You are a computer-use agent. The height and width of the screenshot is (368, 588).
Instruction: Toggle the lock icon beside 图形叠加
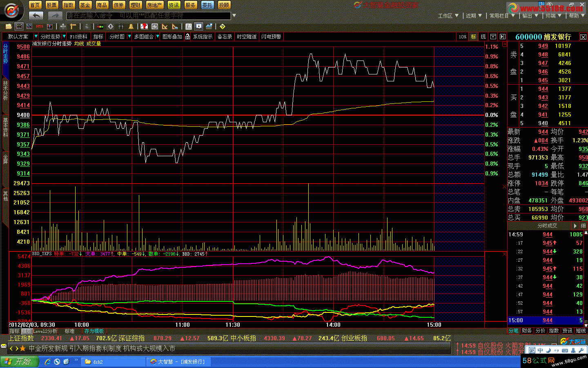pyautogui.click(x=187, y=36)
